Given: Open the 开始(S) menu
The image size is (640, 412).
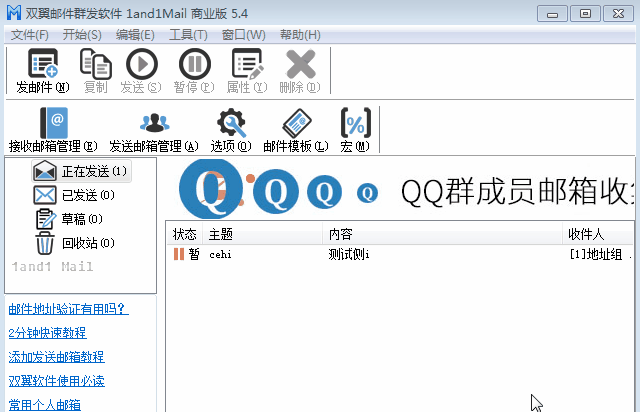Looking at the screenshot, I should 82,35.
